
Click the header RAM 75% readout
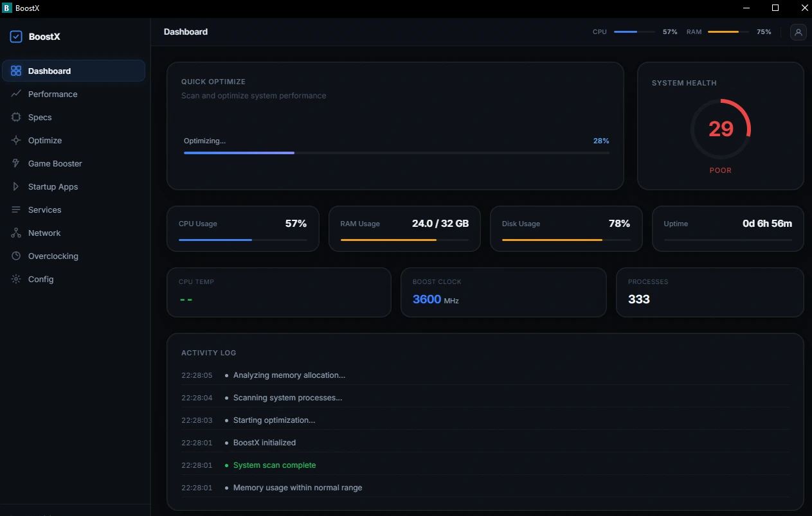point(764,31)
